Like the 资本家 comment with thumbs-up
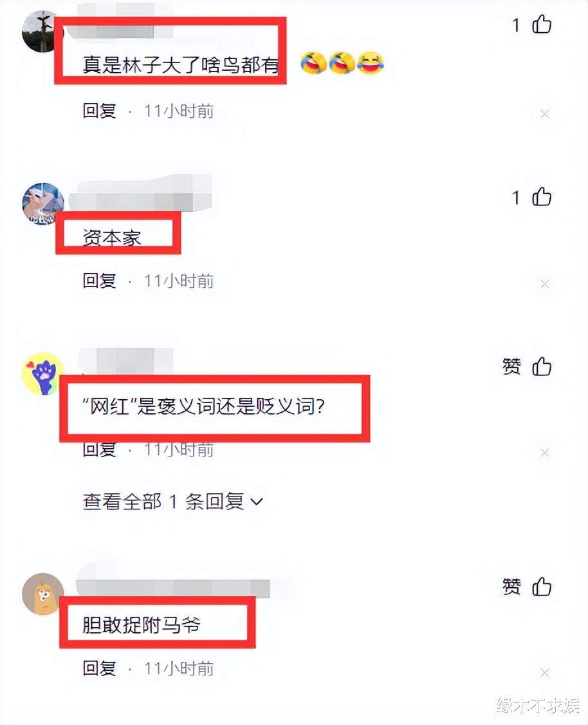 (x=541, y=197)
